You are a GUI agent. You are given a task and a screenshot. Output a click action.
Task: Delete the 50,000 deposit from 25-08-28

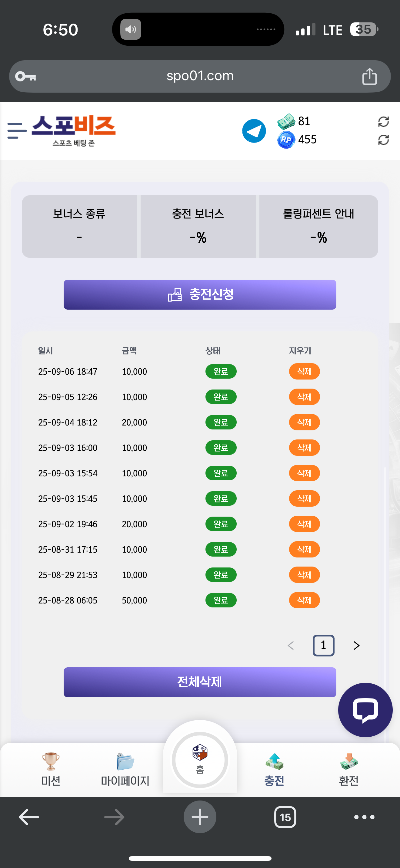coord(304,600)
